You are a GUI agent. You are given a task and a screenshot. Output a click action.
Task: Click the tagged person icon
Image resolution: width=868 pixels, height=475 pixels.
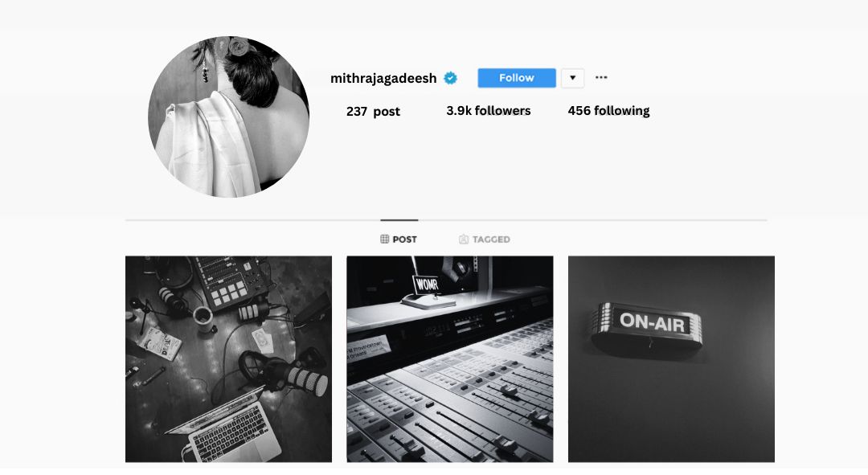(464, 240)
